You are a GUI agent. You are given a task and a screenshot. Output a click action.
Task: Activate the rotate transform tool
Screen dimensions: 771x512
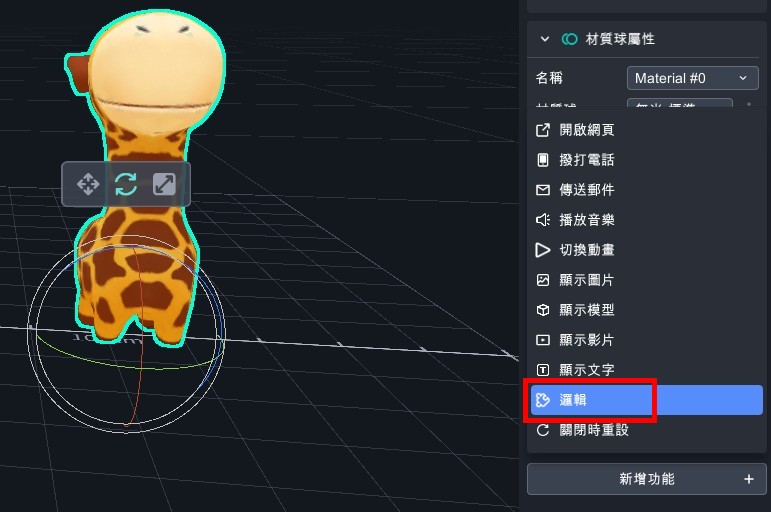coord(126,184)
